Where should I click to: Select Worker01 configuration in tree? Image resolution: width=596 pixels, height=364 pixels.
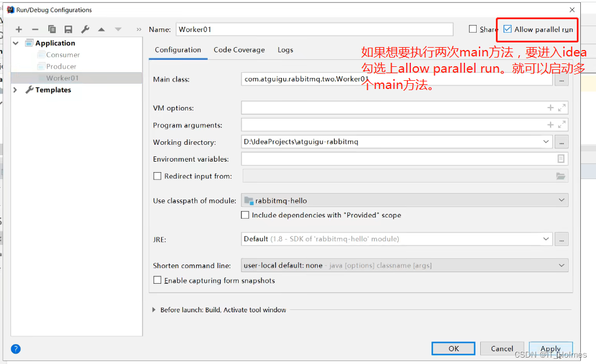click(76, 78)
